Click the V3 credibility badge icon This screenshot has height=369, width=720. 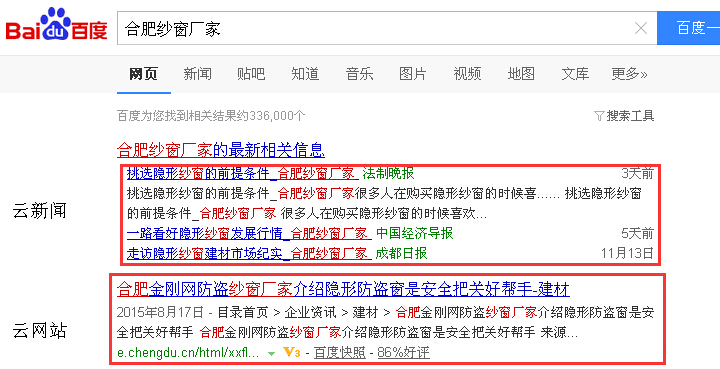coord(292,352)
